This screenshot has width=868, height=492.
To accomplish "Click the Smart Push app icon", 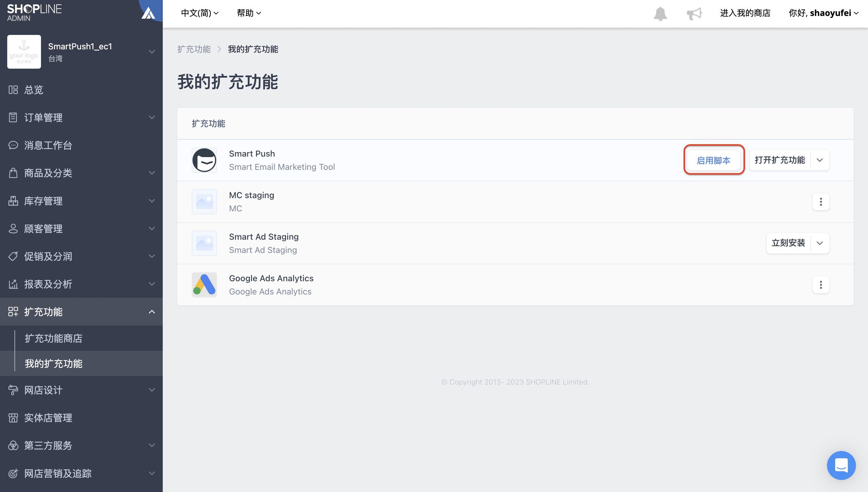I will [x=204, y=160].
